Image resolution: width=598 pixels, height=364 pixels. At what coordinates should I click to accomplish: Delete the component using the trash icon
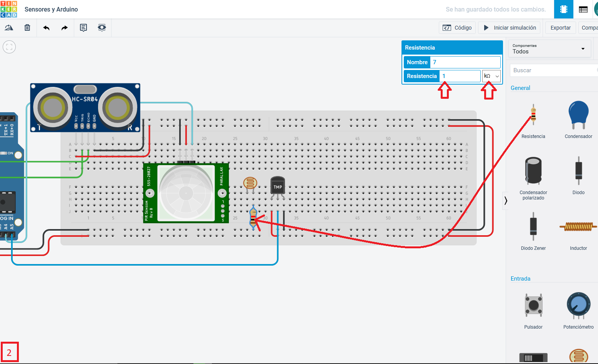[27, 27]
